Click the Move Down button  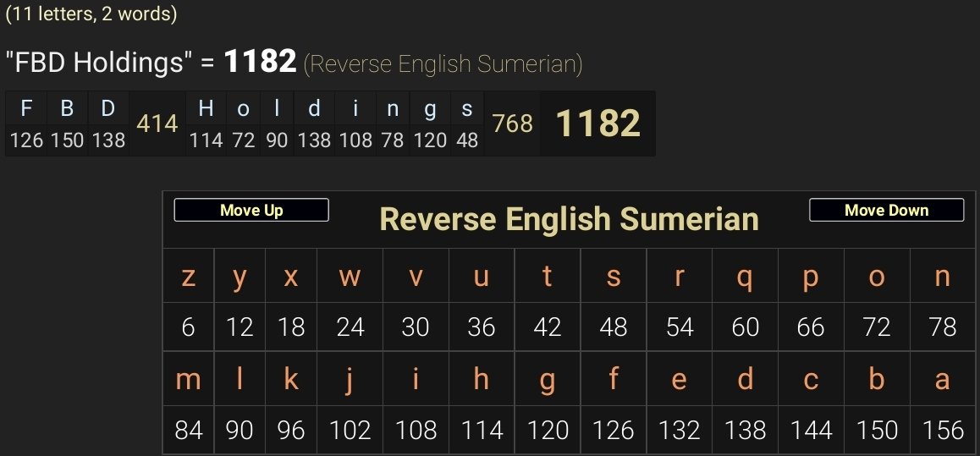886,210
